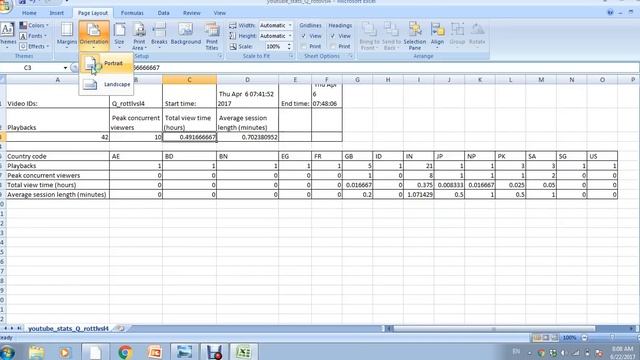Switch to the Formulas tab
This screenshot has height=360, width=640.
click(132, 13)
